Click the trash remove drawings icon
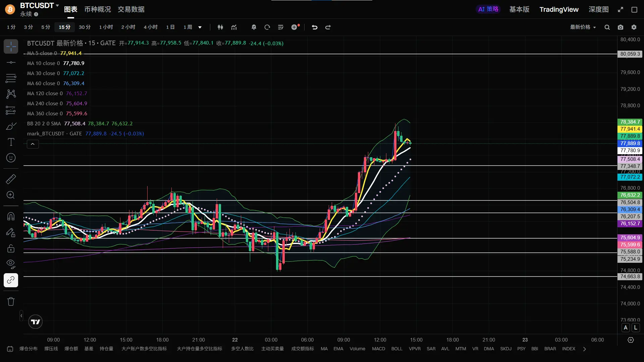Screen dimensions: 644x362 [x=11, y=301]
